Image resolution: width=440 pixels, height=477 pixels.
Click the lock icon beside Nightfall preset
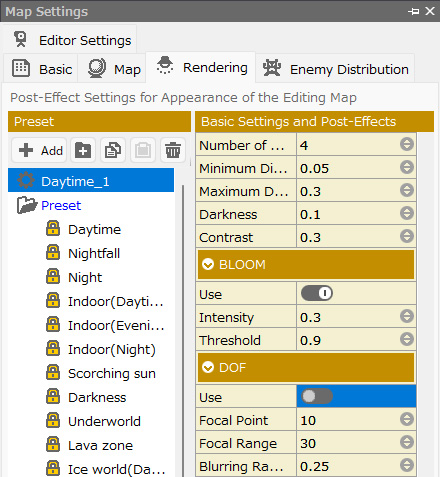(53, 253)
